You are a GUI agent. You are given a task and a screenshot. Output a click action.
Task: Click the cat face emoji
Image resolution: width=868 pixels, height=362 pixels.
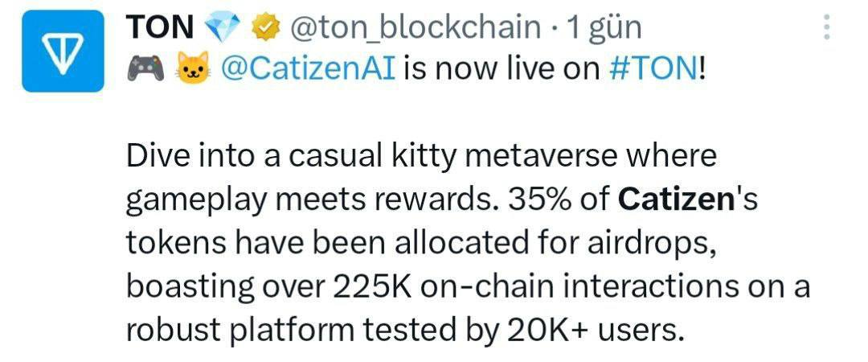pyautogui.click(x=193, y=67)
